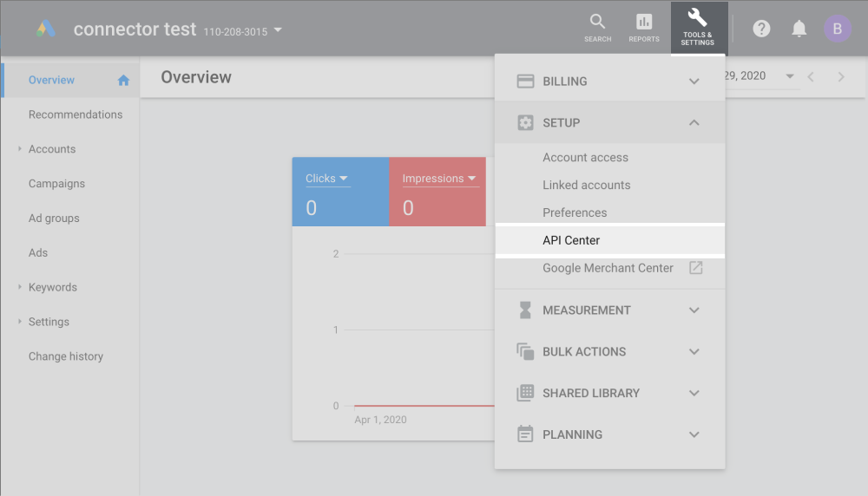Open the Help question mark icon
Viewport: 868px width, 496px height.
(761, 29)
